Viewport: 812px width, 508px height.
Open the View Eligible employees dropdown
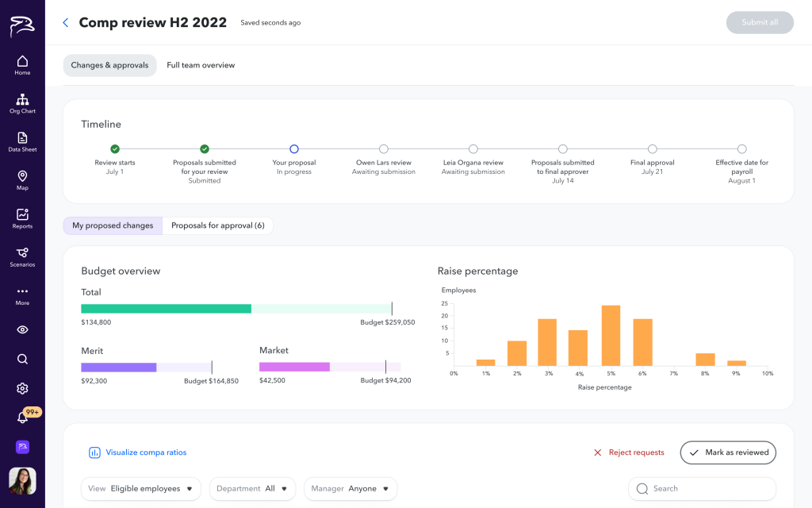point(141,489)
